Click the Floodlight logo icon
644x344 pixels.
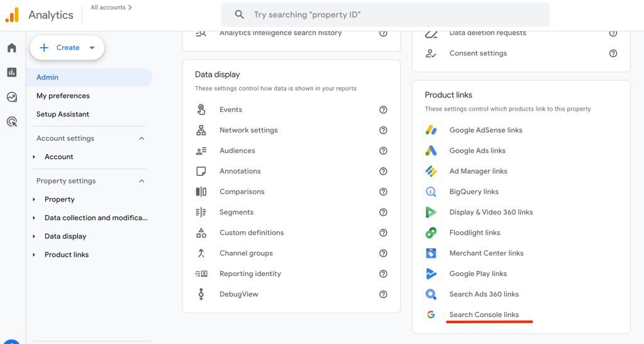click(431, 233)
